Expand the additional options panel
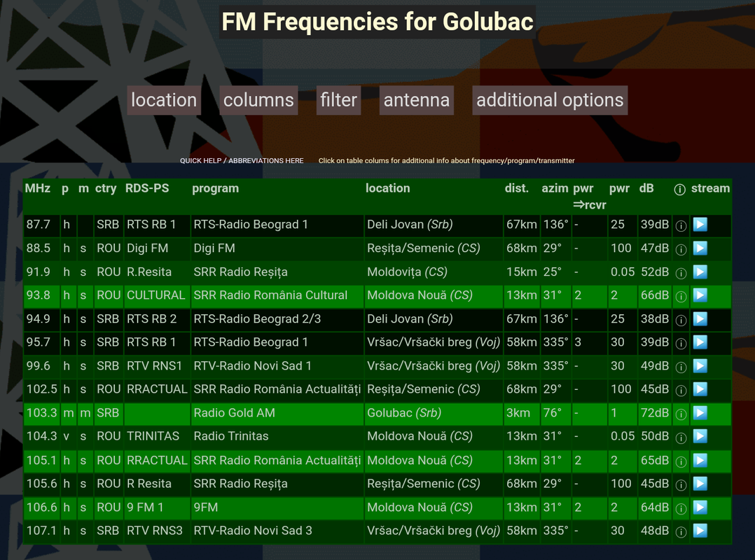 pos(550,100)
